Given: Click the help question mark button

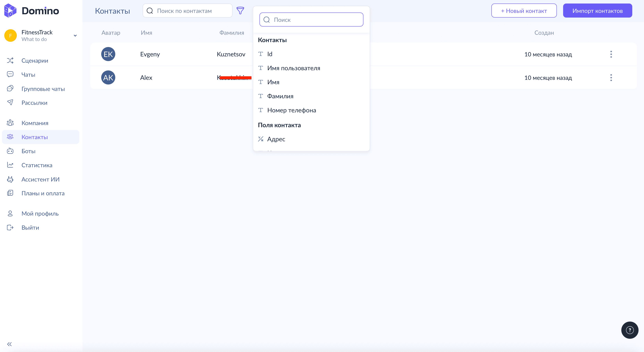Looking at the screenshot, I should pyautogui.click(x=630, y=330).
